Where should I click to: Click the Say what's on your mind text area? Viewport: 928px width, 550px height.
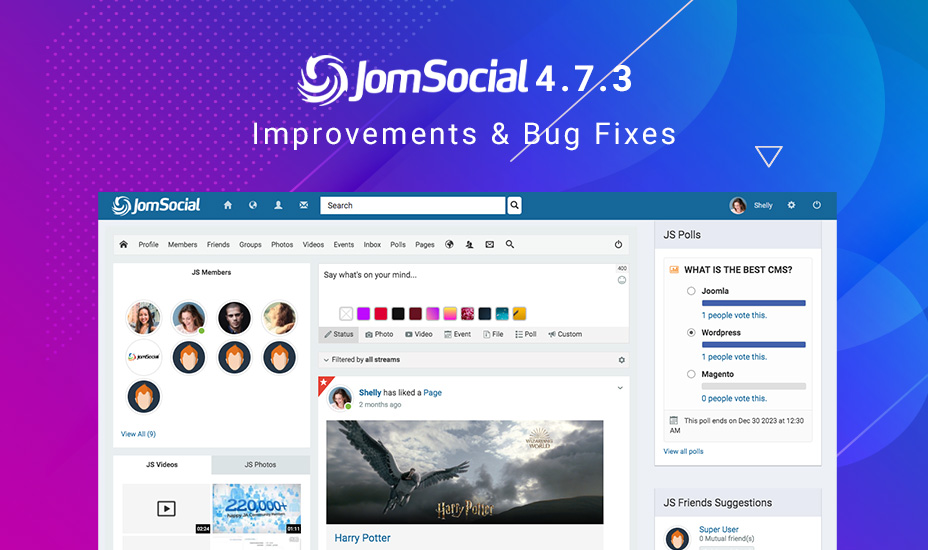pos(468,283)
